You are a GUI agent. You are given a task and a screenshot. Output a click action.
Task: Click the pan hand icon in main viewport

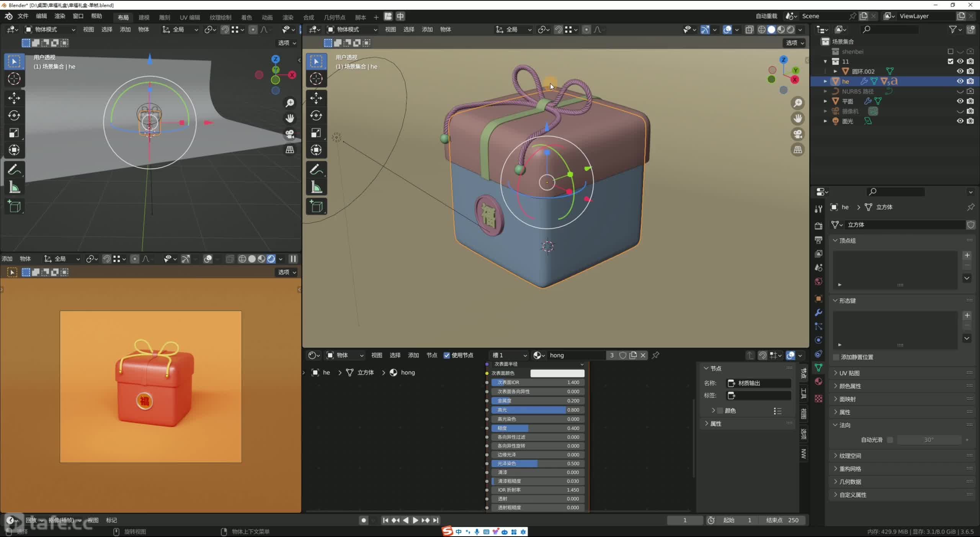pyautogui.click(x=798, y=119)
